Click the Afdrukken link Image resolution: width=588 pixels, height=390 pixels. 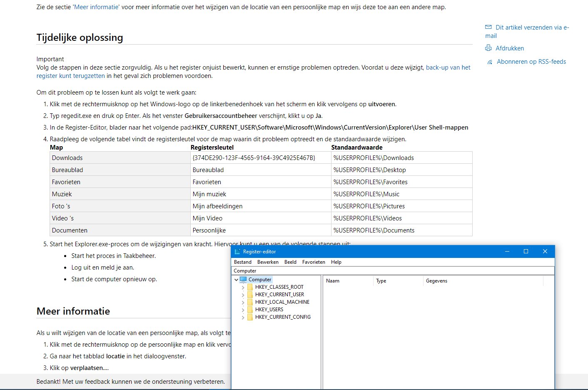pyautogui.click(x=510, y=48)
